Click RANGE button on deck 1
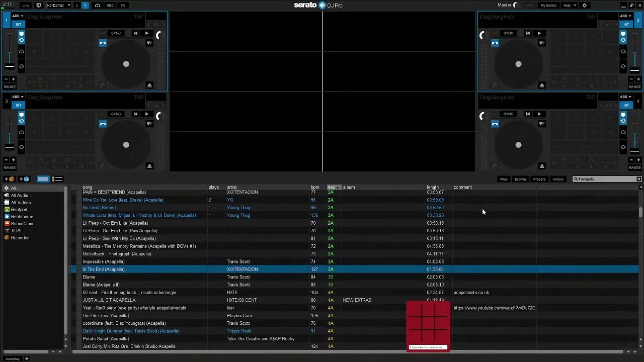This screenshot has height=362, width=644. pyautogui.click(x=10, y=86)
